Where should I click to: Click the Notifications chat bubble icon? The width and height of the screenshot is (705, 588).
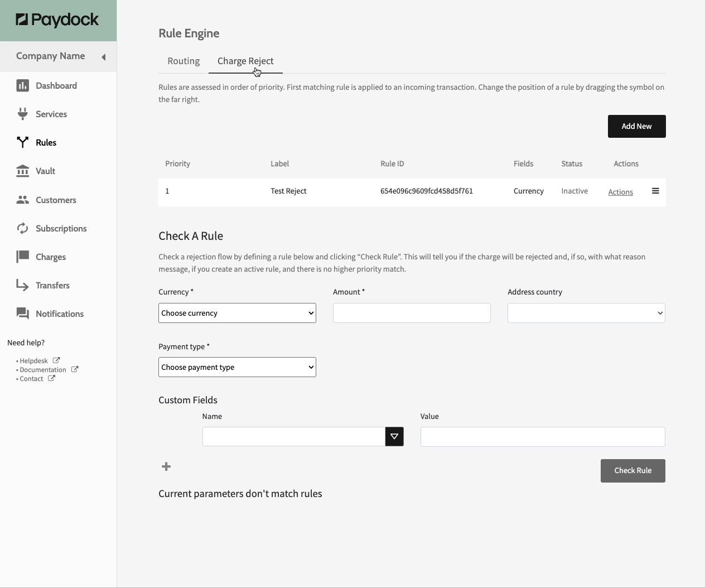click(22, 314)
